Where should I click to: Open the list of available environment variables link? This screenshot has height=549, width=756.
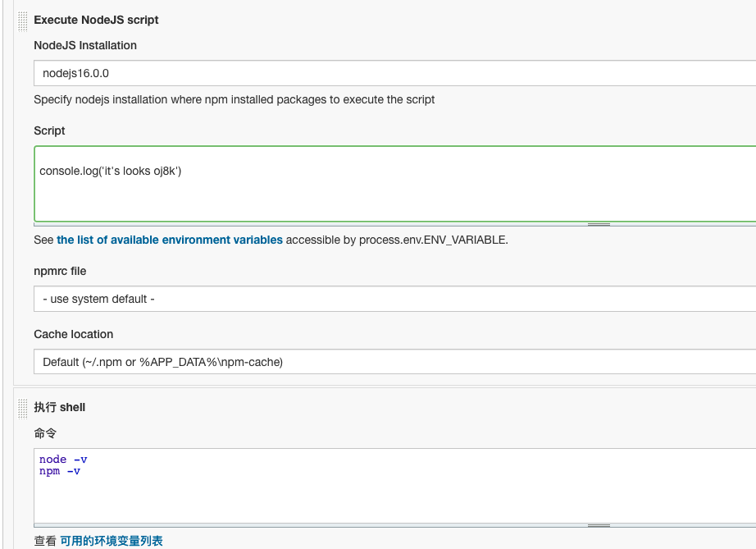(170, 240)
